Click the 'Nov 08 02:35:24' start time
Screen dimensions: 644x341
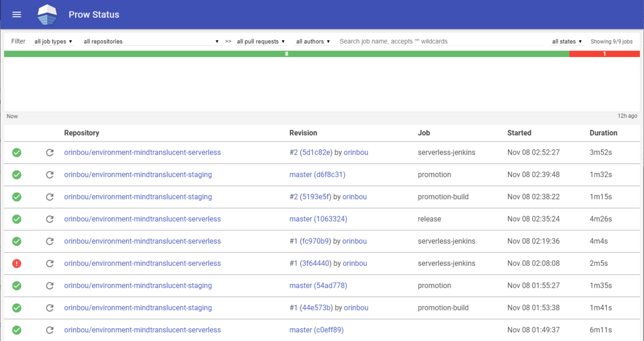tap(533, 219)
